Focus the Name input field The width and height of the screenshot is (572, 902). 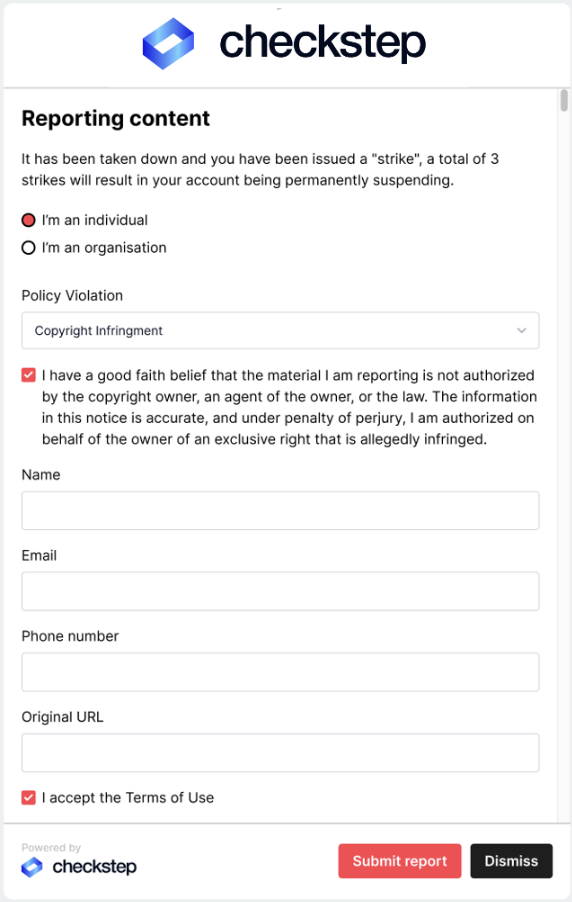point(280,511)
